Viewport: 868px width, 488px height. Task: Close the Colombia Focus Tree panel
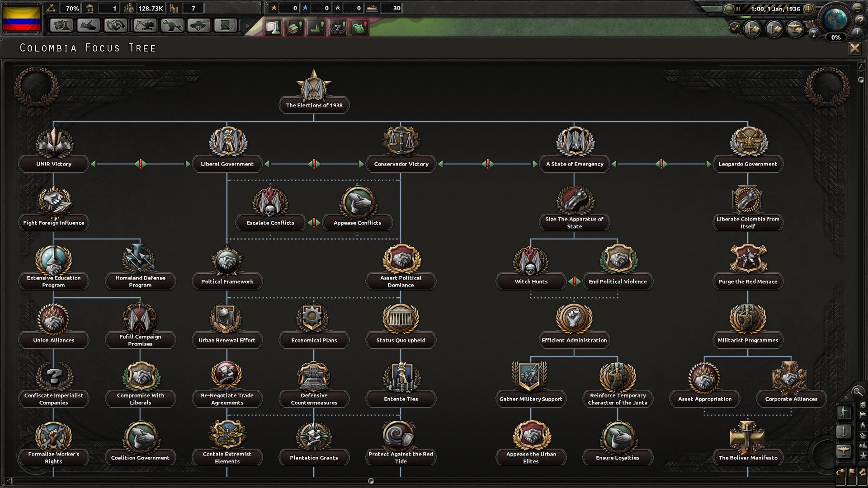coord(854,48)
